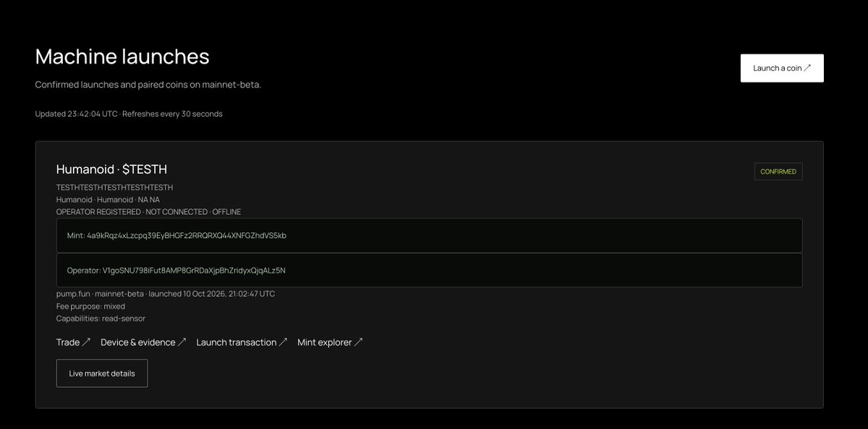The image size is (868, 429).
Task: Open the Device & evidence link
Action: (x=143, y=342)
